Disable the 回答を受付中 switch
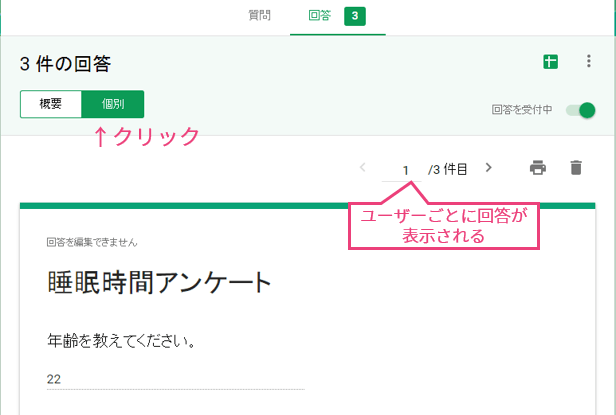Viewport: 616px width, 415px height. 580,110
